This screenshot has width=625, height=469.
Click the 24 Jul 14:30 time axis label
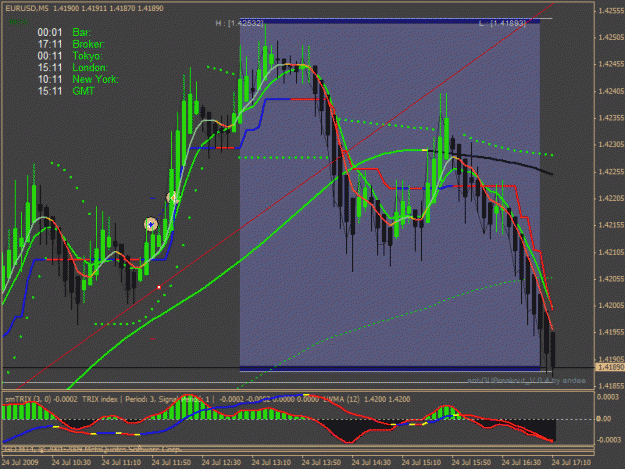click(x=371, y=463)
